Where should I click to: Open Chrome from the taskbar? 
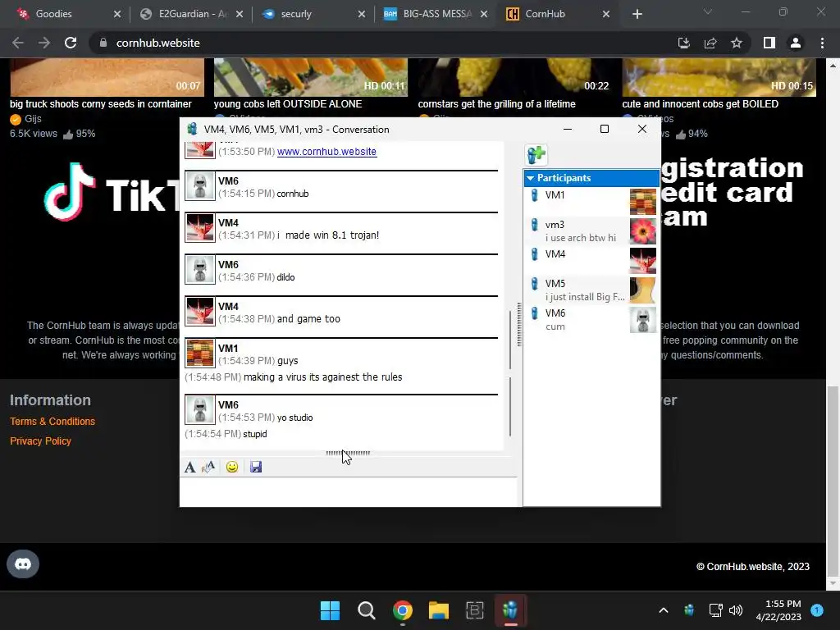point(402,610)
